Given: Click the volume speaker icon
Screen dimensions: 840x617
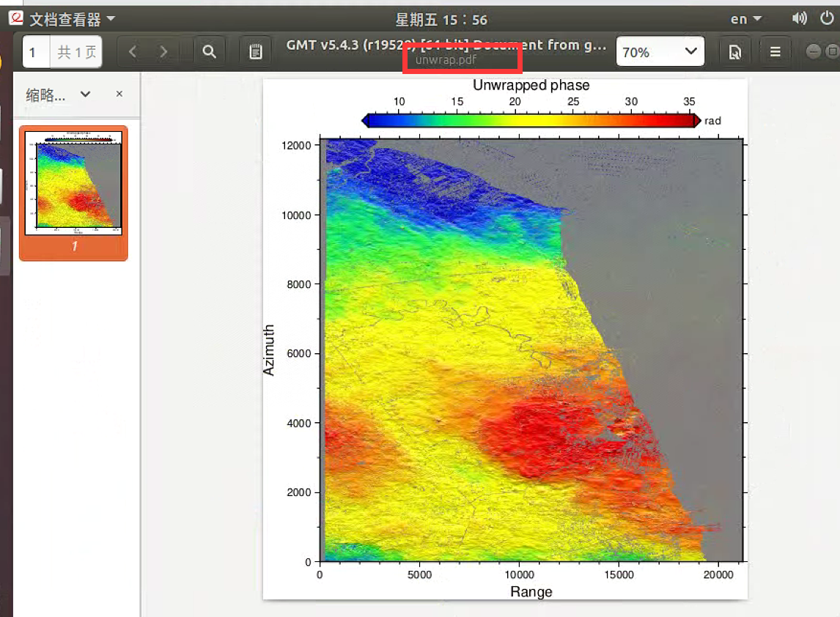Looking at the screenshot, I should pos(799,19).
